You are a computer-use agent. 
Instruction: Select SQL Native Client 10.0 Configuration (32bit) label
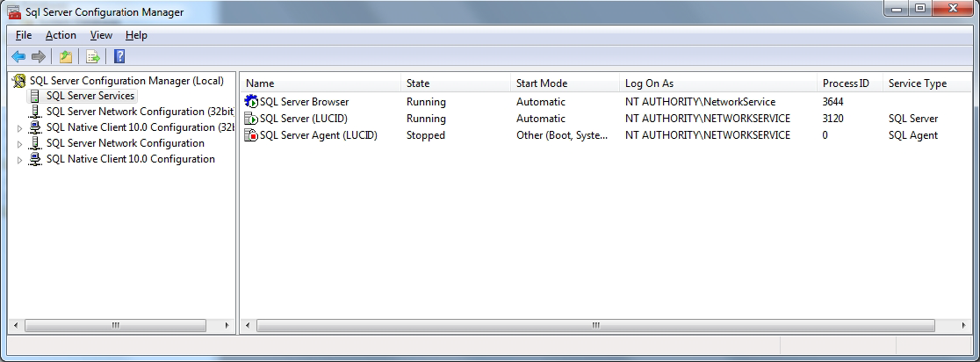[x=140, y=127]
